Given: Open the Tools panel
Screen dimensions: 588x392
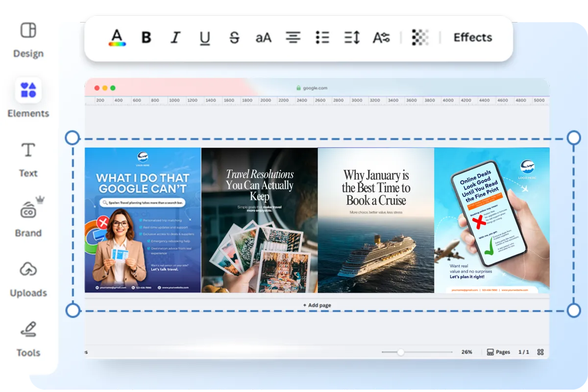Looking at the screenshot, I should [x=28, y=338].
